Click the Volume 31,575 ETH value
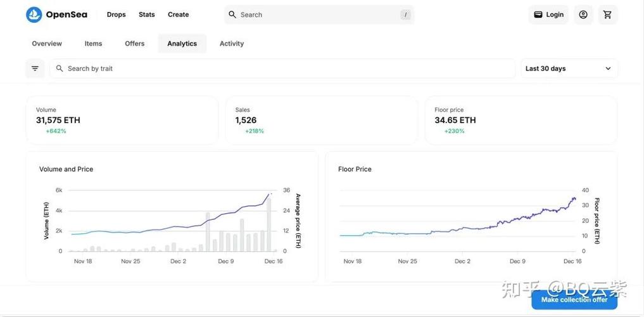 (58, 120)
